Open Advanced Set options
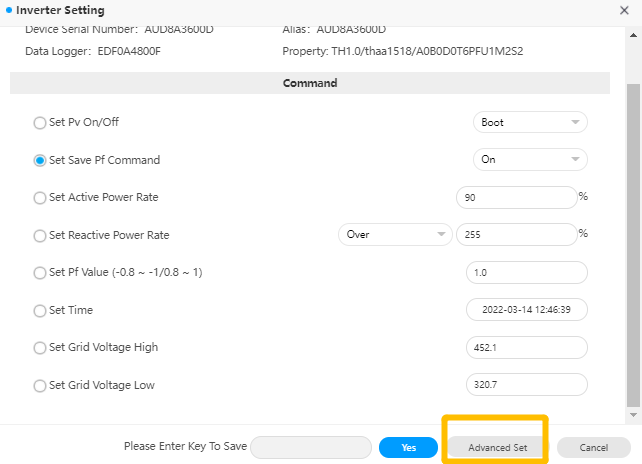Viewport: 642px width, 464px height. 497,447
